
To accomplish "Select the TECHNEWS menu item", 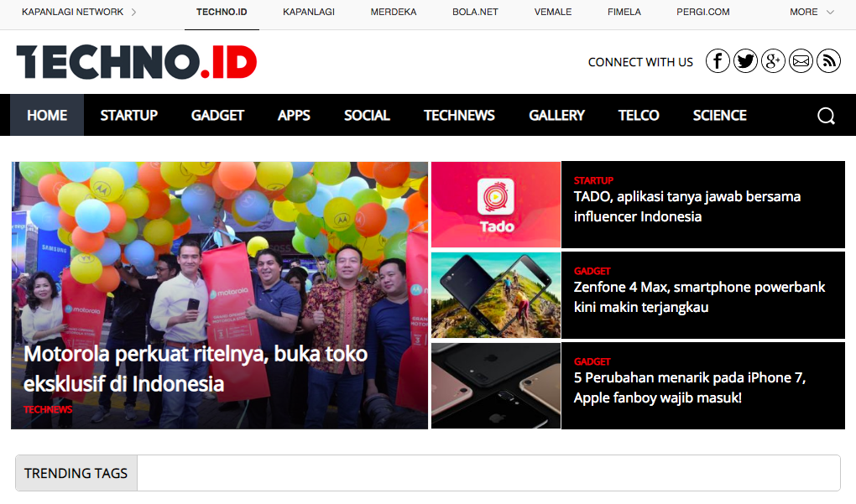I will point(459,115).
